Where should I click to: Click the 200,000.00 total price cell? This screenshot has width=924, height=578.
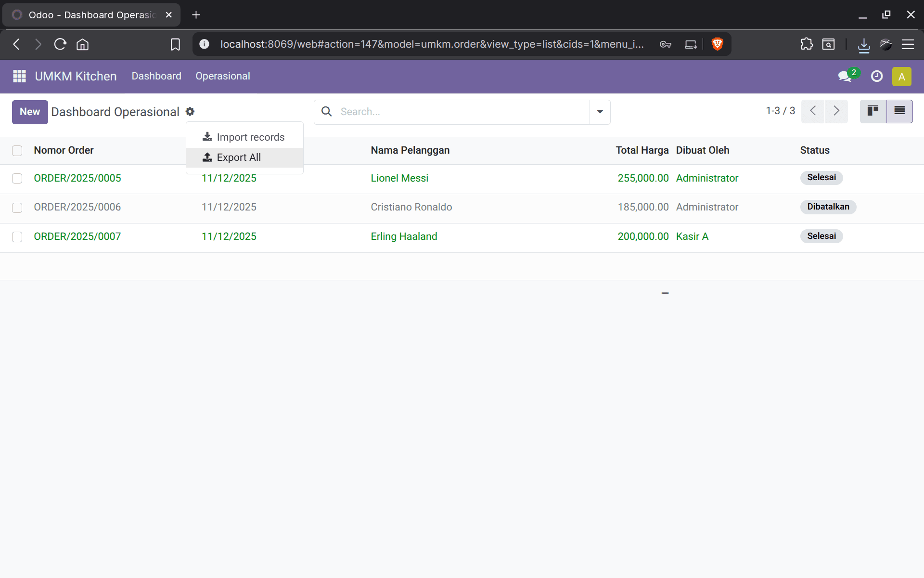click(643, 236)
